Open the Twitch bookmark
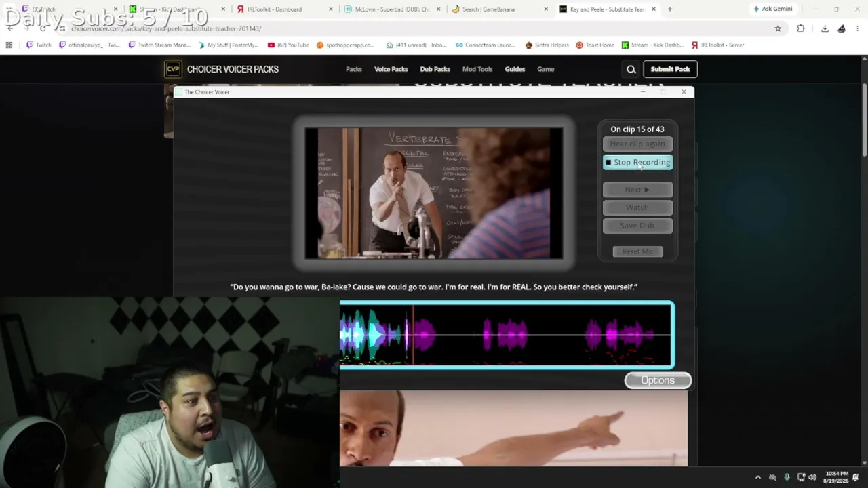Image resolution: width=868 pixels, height=488 pixels. click(39, 45)
